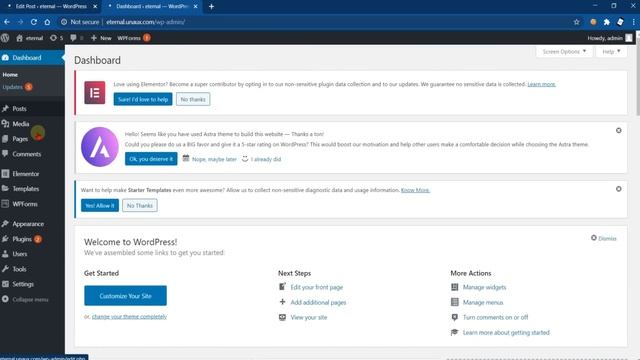Bookmark this page with star icon

(576, 22)
